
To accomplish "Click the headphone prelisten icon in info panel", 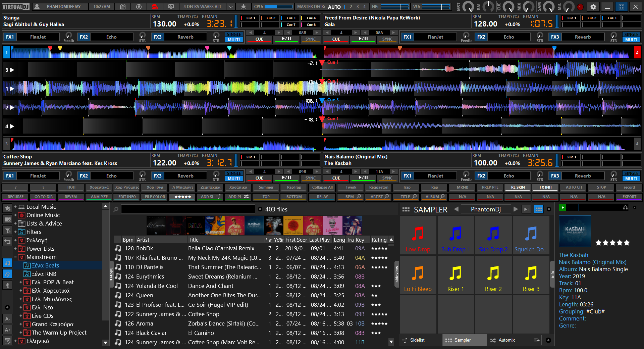I will pyautogui.click(x=625, y=208).
